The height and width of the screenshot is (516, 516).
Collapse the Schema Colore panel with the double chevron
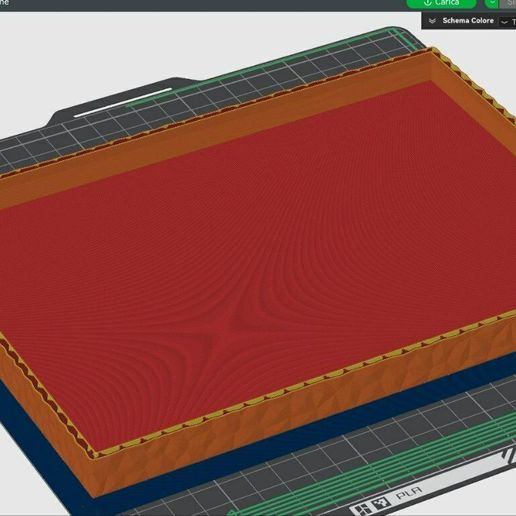click(x=432, y=21)
